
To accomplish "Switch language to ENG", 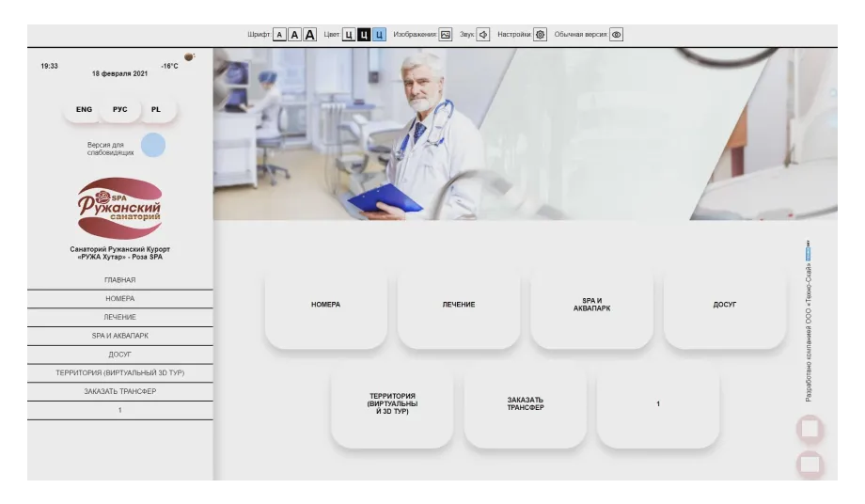I will coord(84,110).
